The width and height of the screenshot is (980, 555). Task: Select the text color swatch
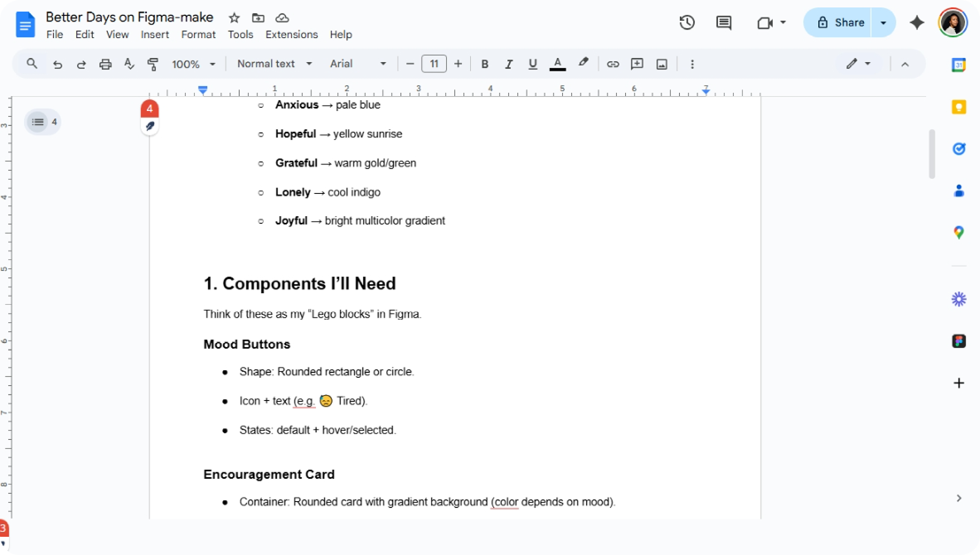click(x=556, y=63)
